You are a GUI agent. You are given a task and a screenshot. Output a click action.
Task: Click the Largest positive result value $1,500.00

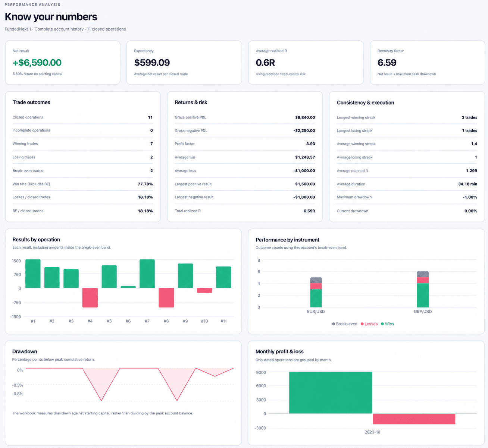305,184
